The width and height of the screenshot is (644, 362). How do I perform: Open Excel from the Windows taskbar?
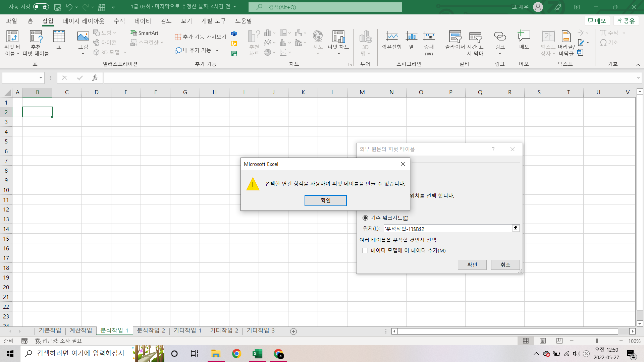point(257,354)
